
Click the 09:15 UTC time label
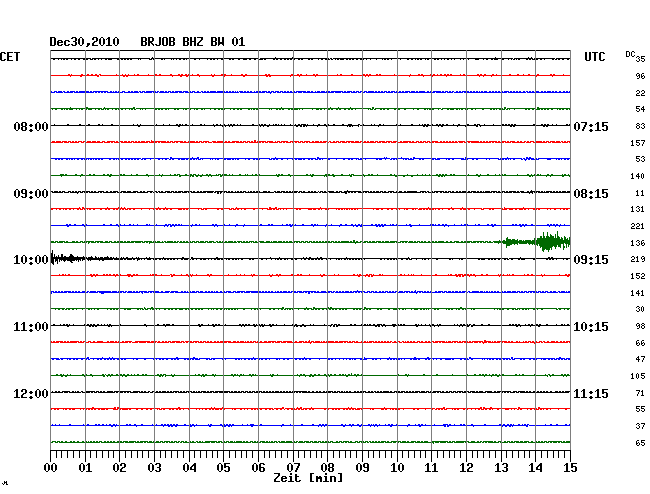pos(591,260)
